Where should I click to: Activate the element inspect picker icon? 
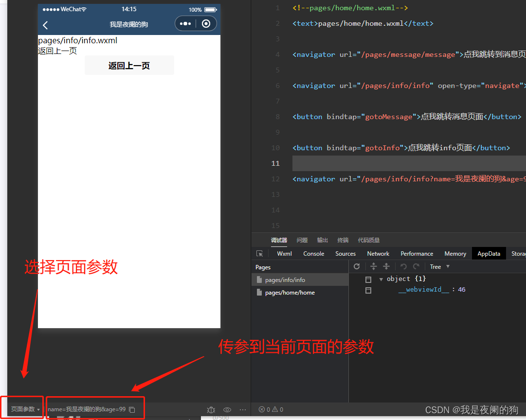pos(260,254)
